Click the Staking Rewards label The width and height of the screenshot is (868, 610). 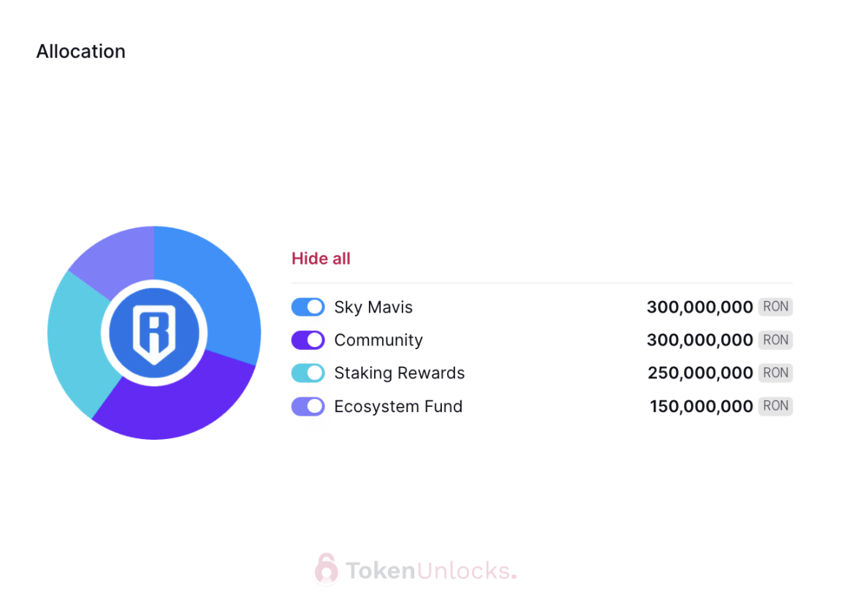400,373
